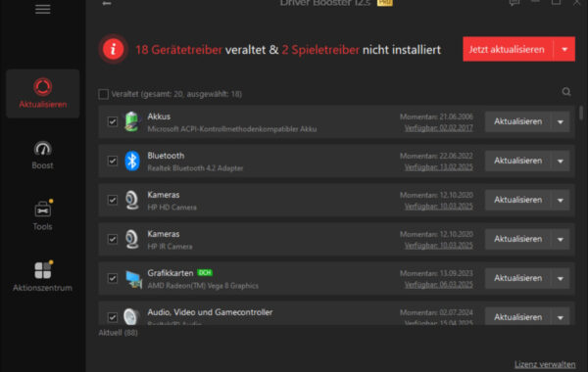Image resolution: width=588 pixels, height=372 pixels.
Task: Open search with the magnifier icon
Action: coord(566,92)
